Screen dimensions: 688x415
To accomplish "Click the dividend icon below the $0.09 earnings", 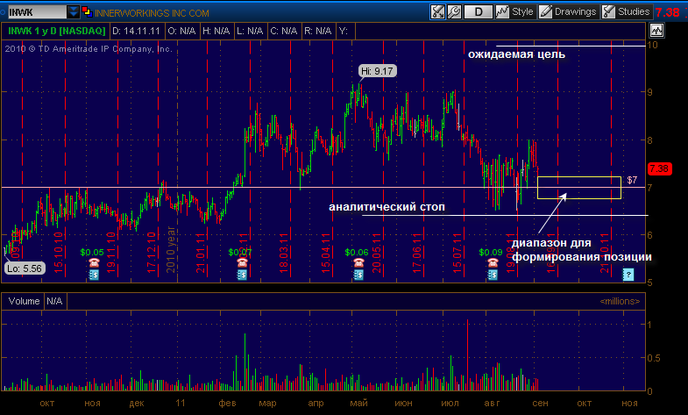I will [492, 275].
